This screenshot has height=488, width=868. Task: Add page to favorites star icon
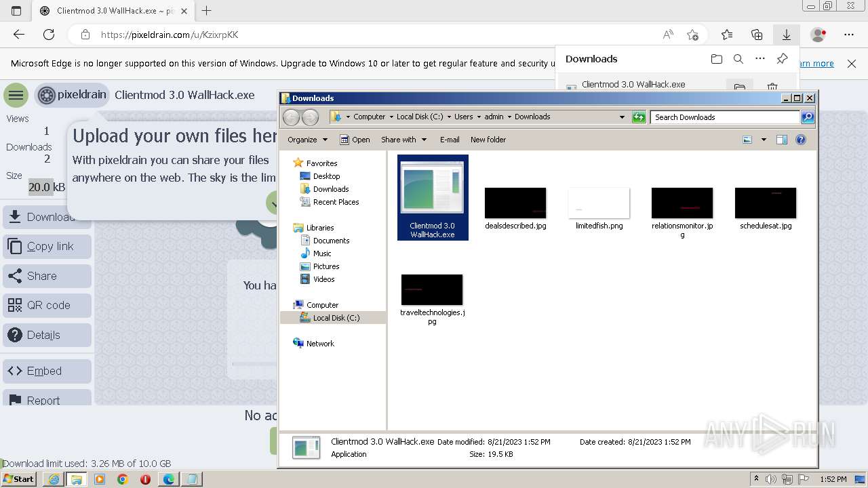(692, 35)
